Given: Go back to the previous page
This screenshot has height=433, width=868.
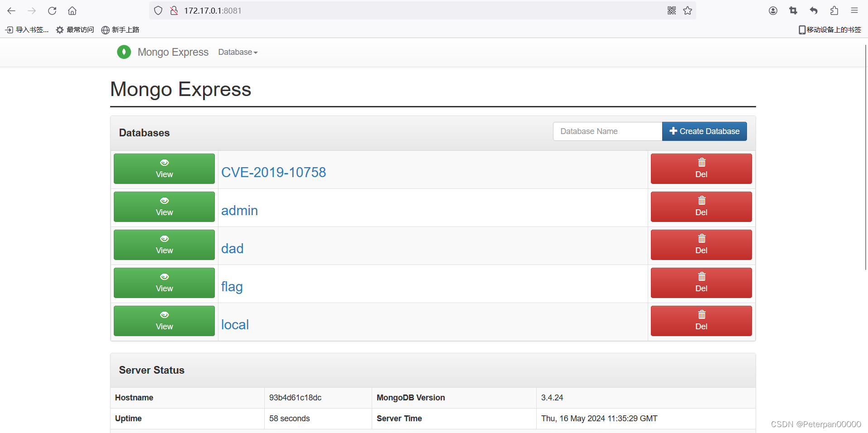Looking at the screenshot, I should [x=11, y=10].
